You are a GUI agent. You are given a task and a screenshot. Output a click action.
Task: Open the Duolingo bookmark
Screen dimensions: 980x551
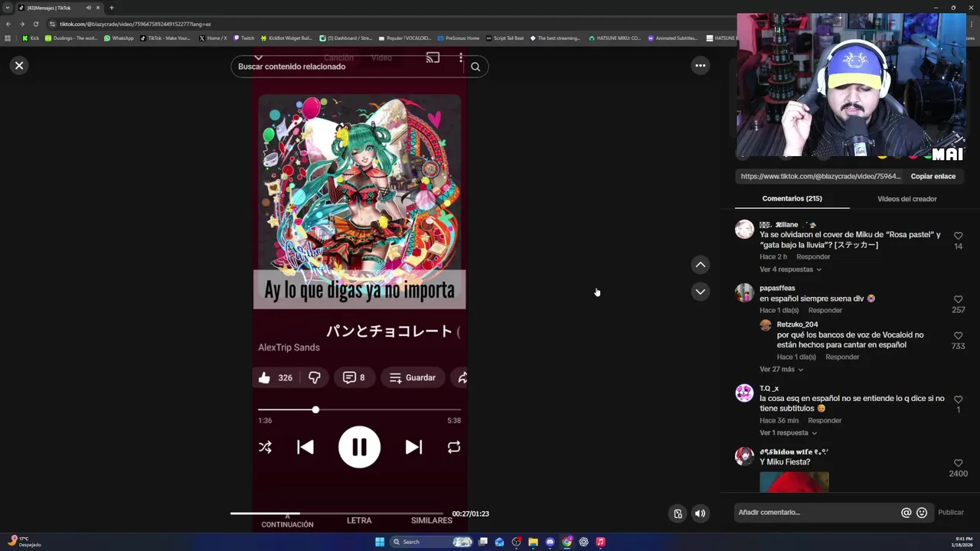tap(71, 38)
